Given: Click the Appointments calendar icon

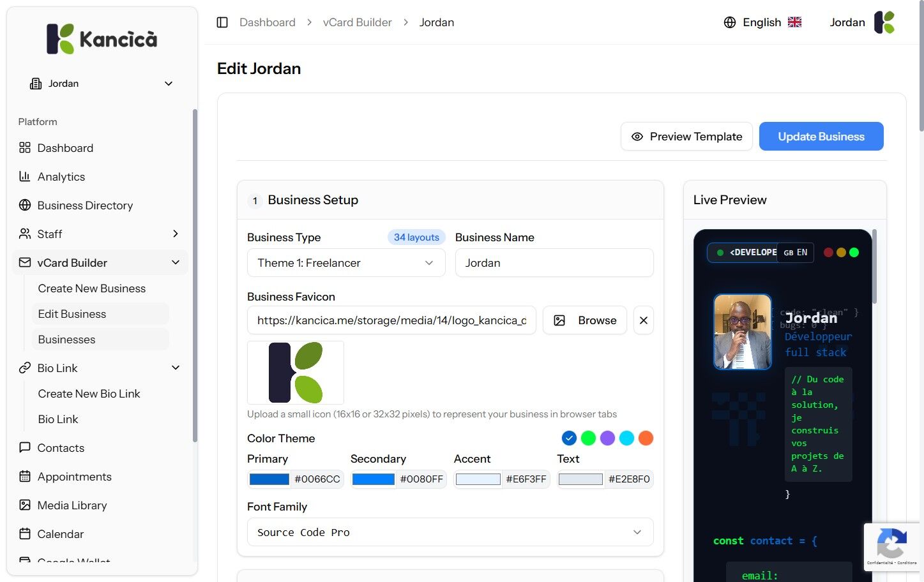Looking at the screenshot, I should [25, 477].
